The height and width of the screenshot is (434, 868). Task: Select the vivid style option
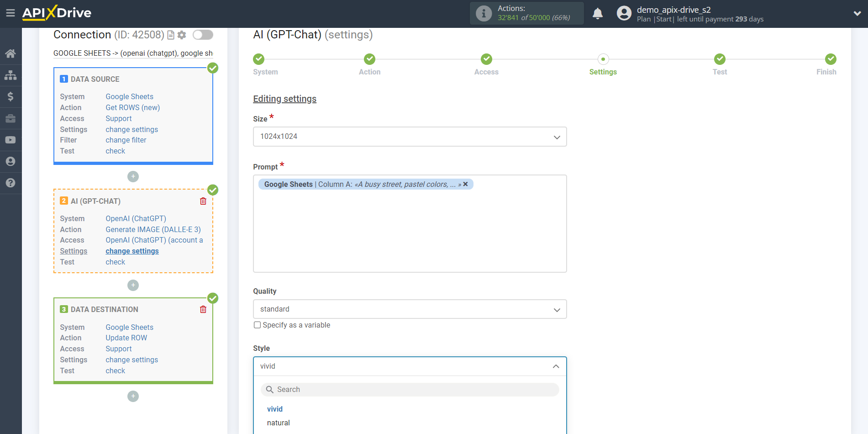click(x=275, y=409)
